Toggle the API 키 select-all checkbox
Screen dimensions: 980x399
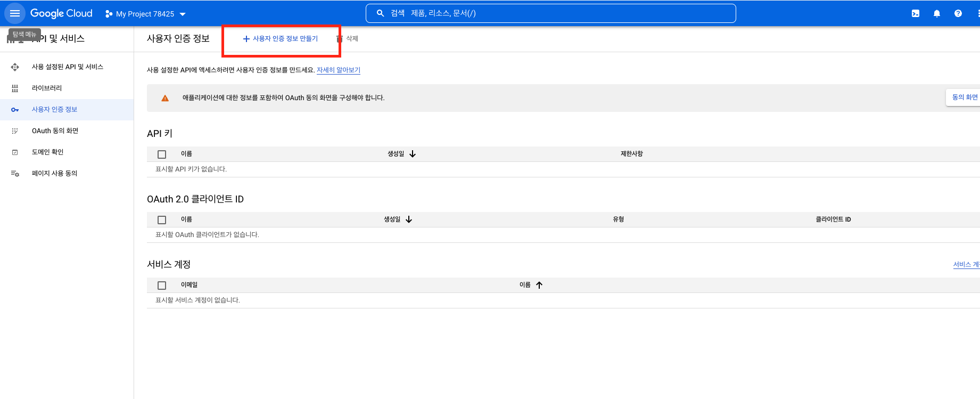pyautogui.click(x=162, y=154)
